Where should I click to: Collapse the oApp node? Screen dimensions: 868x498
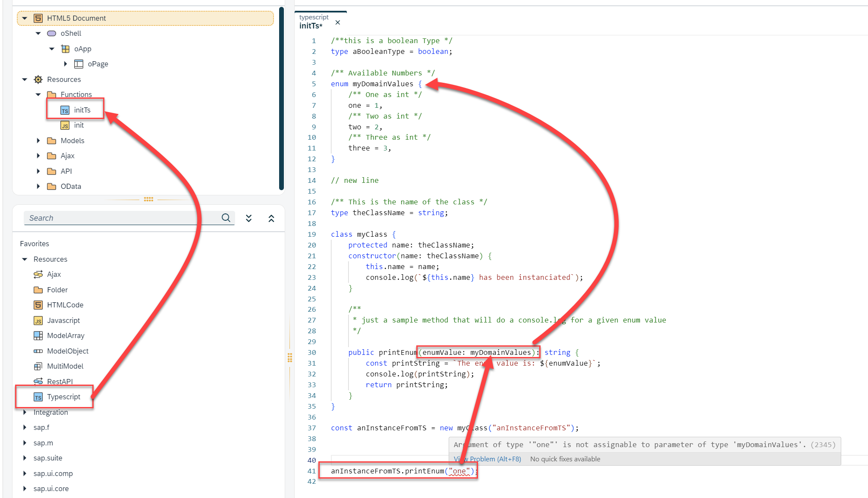(52, 49)
